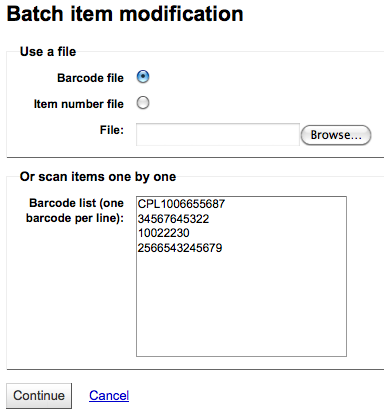Click blank space right of 10022230 in textarea
The height and width of the screenshot is (415, 384).
pyautogui.click(x=267, y=233)
